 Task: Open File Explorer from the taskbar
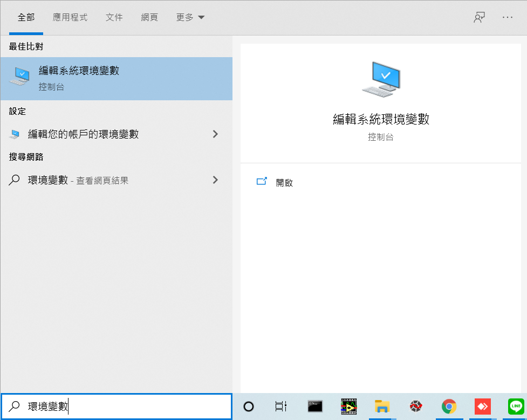382,406
